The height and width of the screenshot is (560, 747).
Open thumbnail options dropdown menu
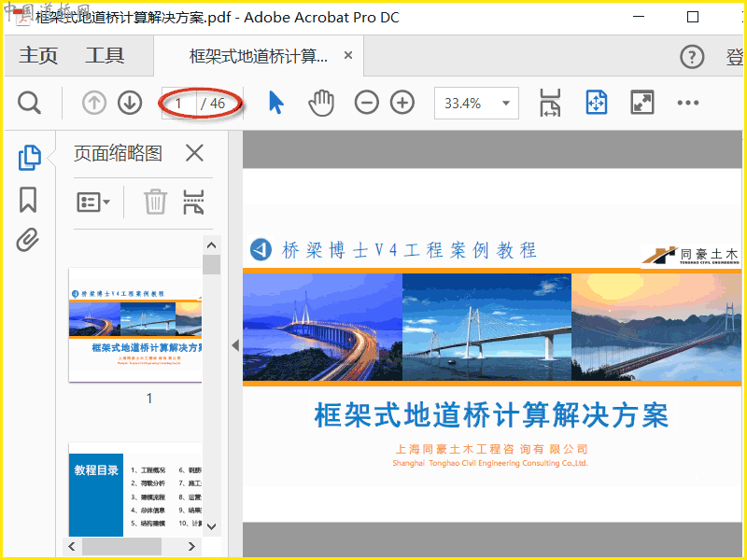tap(93, 203)
